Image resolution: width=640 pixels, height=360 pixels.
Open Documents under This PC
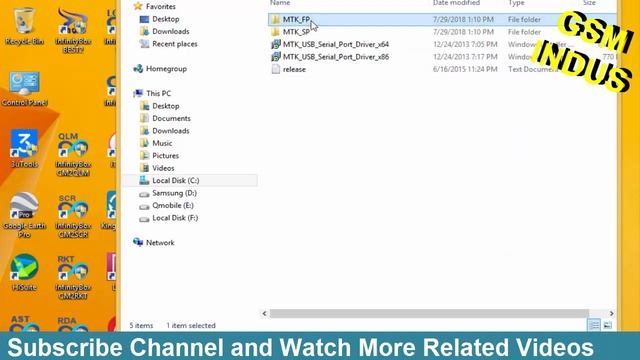click(171, 118)
